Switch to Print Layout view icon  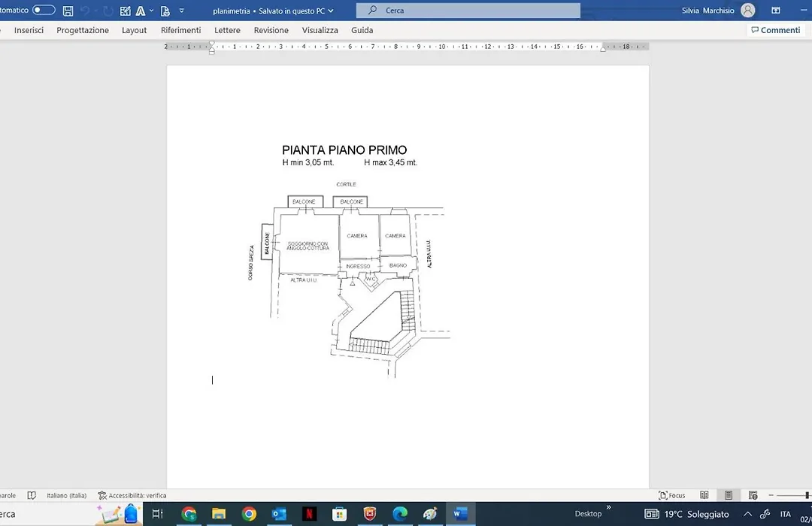[x=729, y=495]
